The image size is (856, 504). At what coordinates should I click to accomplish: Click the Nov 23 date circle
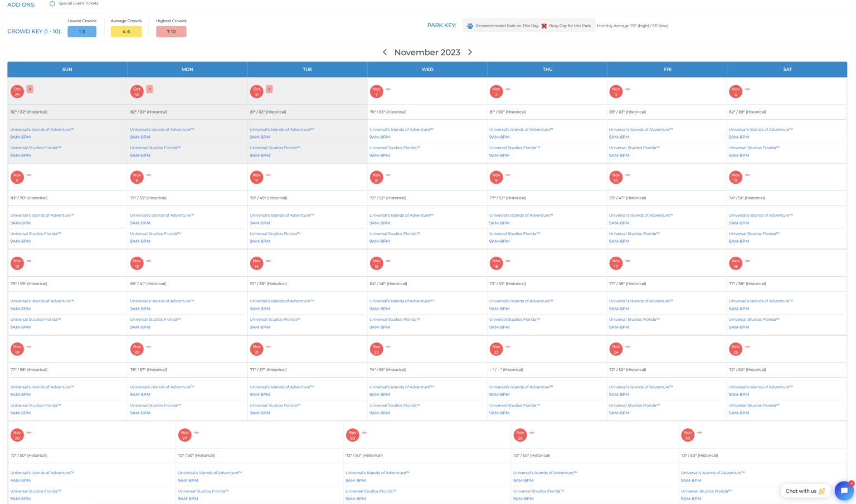496,349
